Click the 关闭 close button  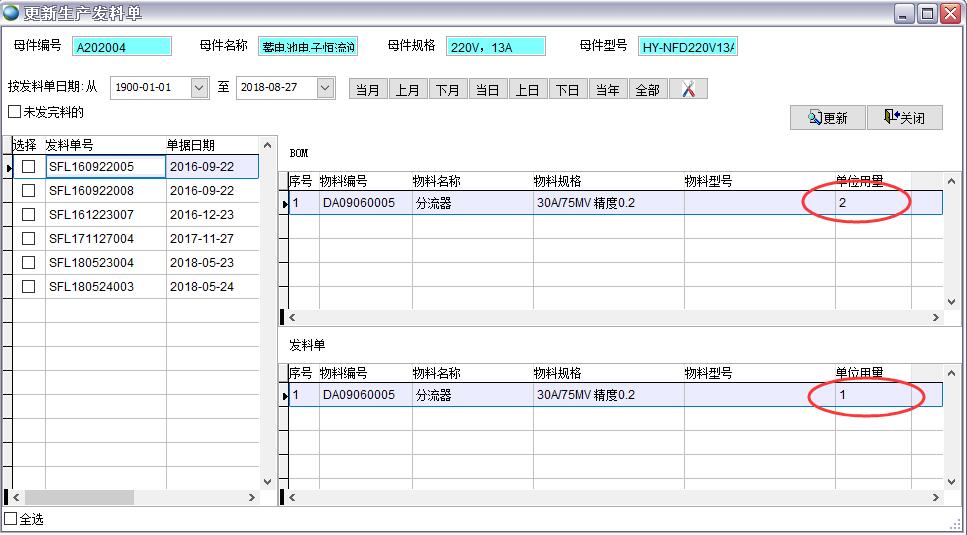904,117
